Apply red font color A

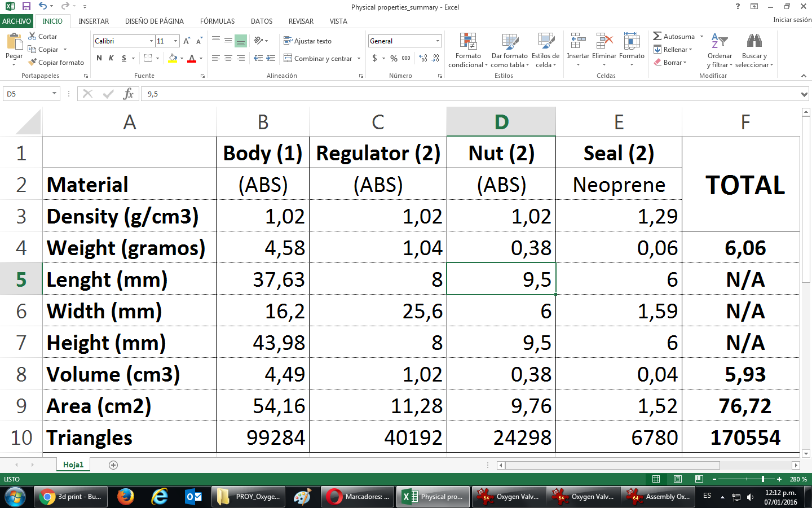[x=192, y=58]
